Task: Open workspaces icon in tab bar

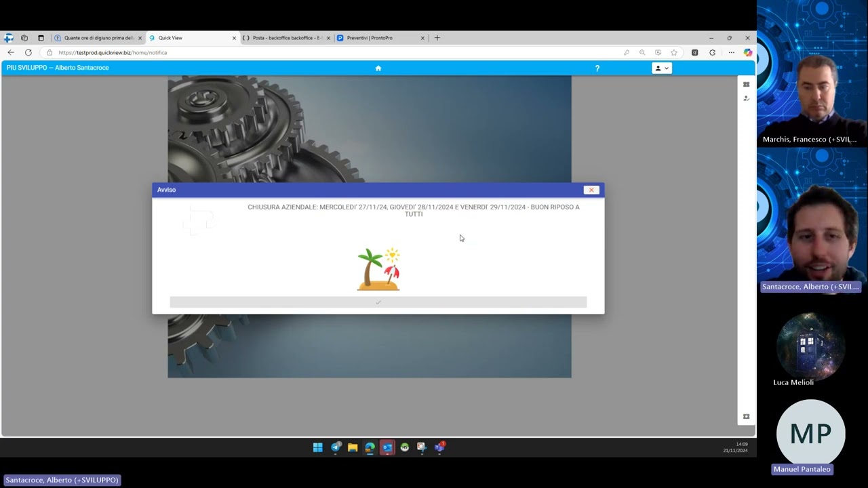Action: click(24, 38)
